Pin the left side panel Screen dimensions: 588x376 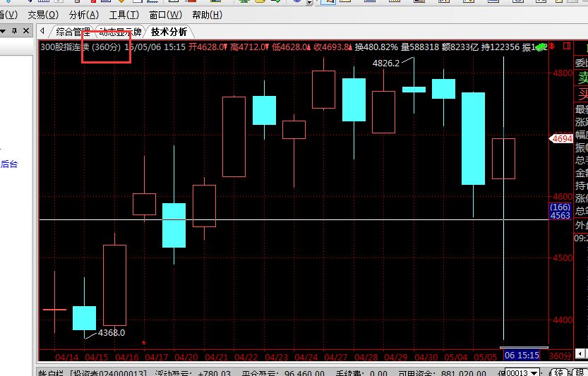(x=13, y=31)
